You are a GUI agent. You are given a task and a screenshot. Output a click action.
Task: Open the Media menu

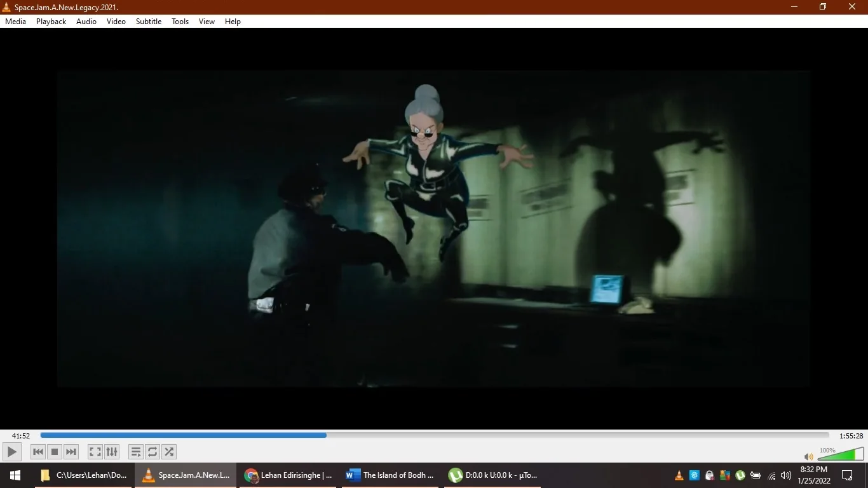16,22
